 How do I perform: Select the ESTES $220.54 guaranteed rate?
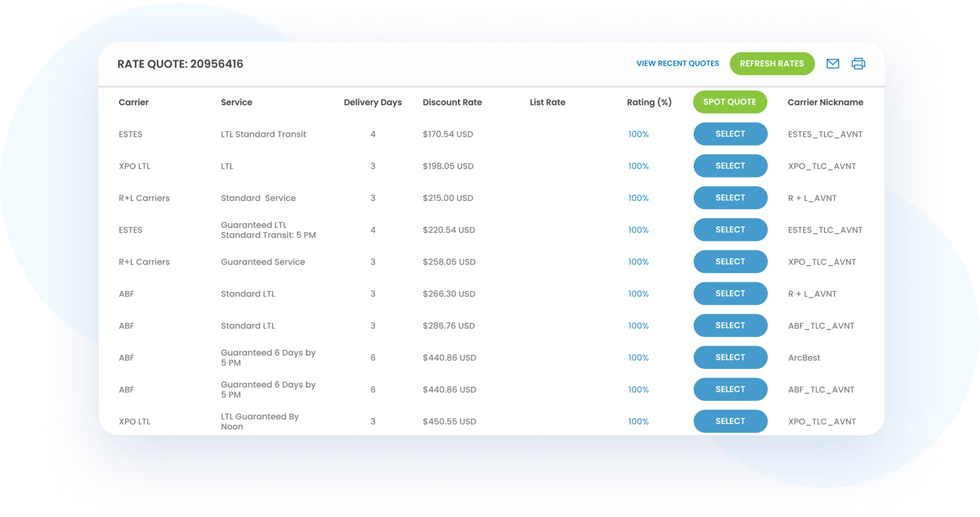[x=730, y=229]
